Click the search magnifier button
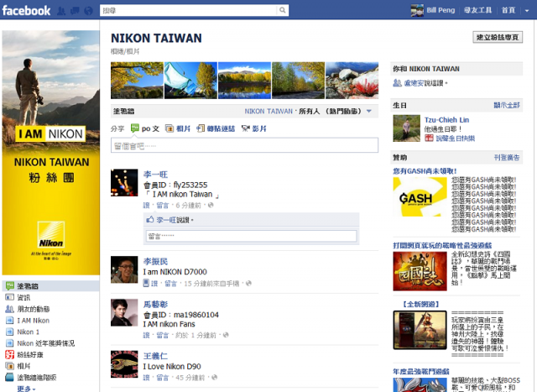The width and height of the screenshot is (537, 392). 283,10
